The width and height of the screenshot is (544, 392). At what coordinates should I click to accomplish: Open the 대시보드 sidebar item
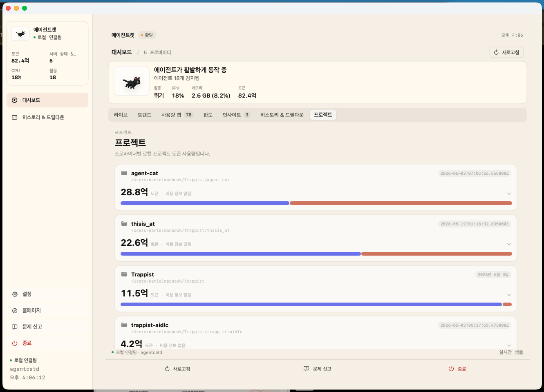point(47,100)
